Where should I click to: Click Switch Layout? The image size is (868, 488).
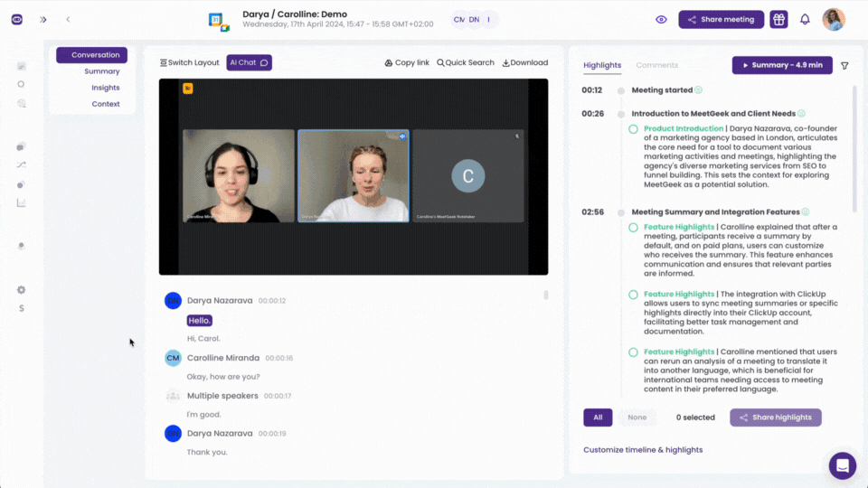click(189, 62)
